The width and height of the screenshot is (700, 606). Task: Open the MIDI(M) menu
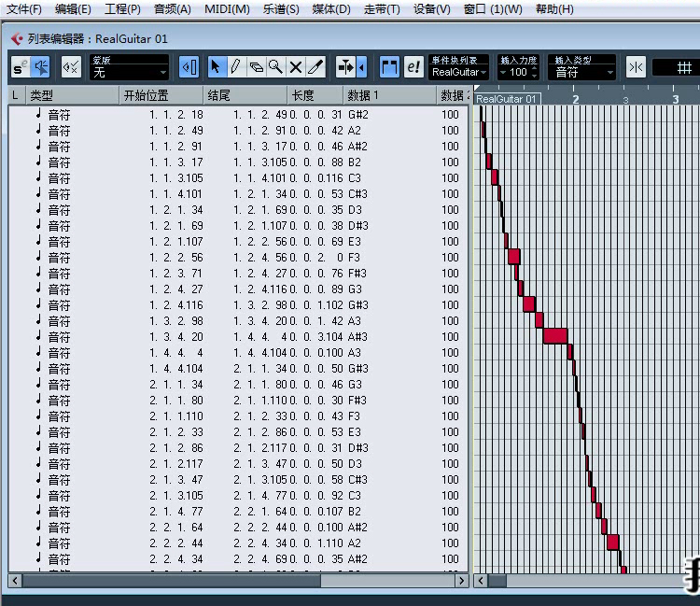coord(227,9)
